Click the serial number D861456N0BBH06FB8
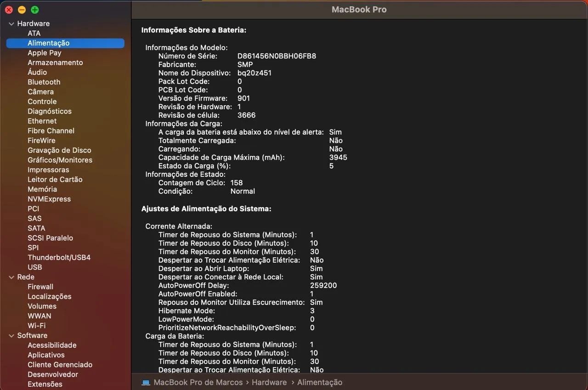The width and height of the screenshot is (588, 390). coord(277,56)
